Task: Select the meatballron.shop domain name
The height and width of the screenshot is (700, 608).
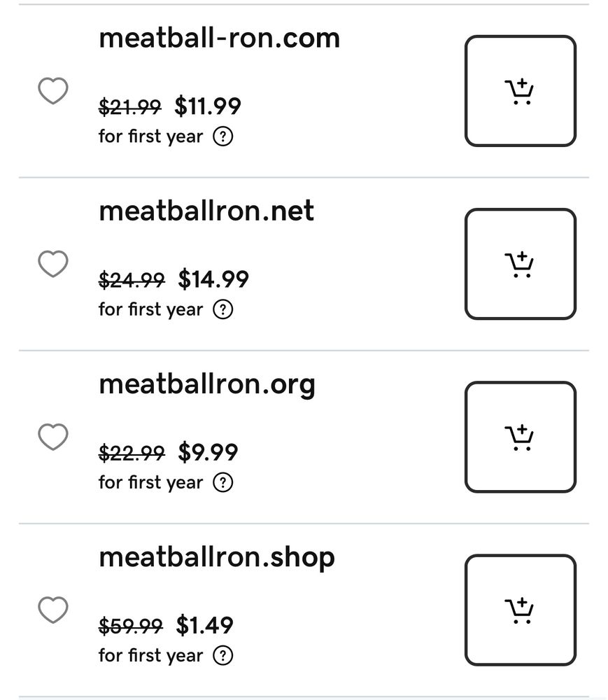Action: coord(217,558)
